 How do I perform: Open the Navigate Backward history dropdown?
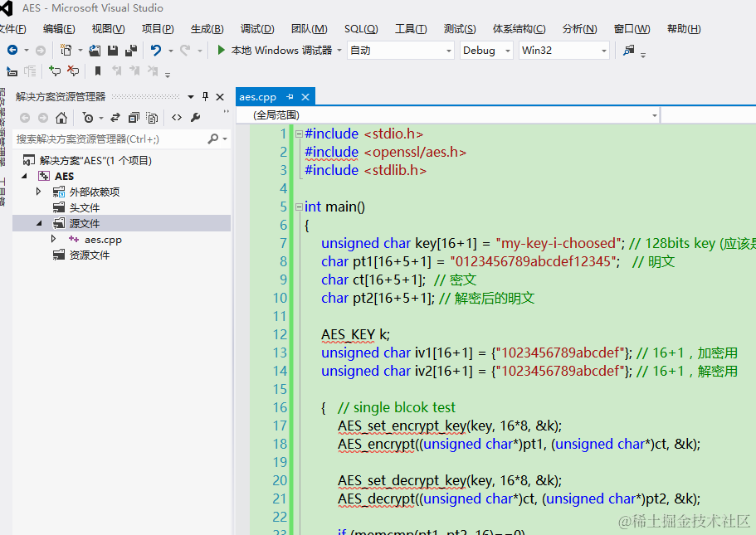tap(26, 50)
